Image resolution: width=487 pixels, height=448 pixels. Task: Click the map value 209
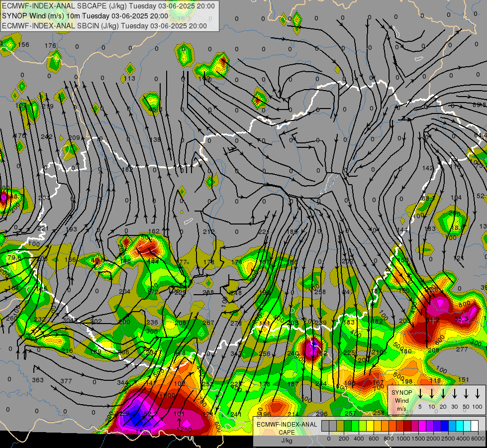coord(74,138)
